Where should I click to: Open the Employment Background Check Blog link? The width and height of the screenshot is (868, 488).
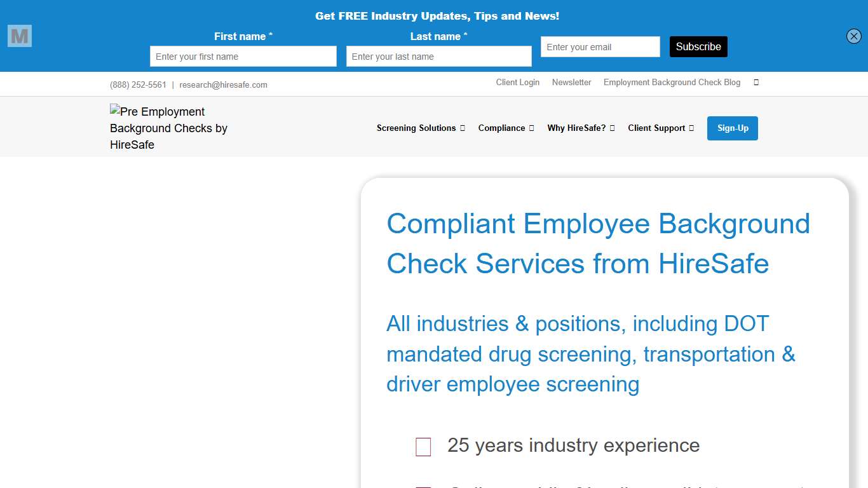(x=671, y=82)
